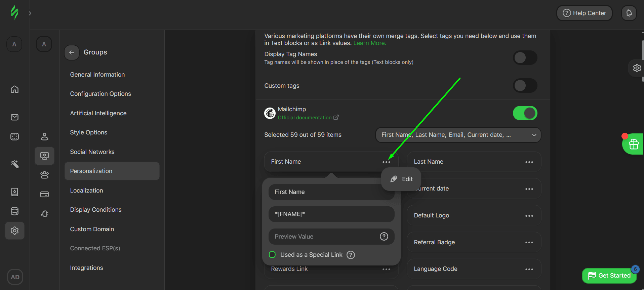644x290 pixels.
Task: Select the Personalization menu item
Action: click(112, 171)
